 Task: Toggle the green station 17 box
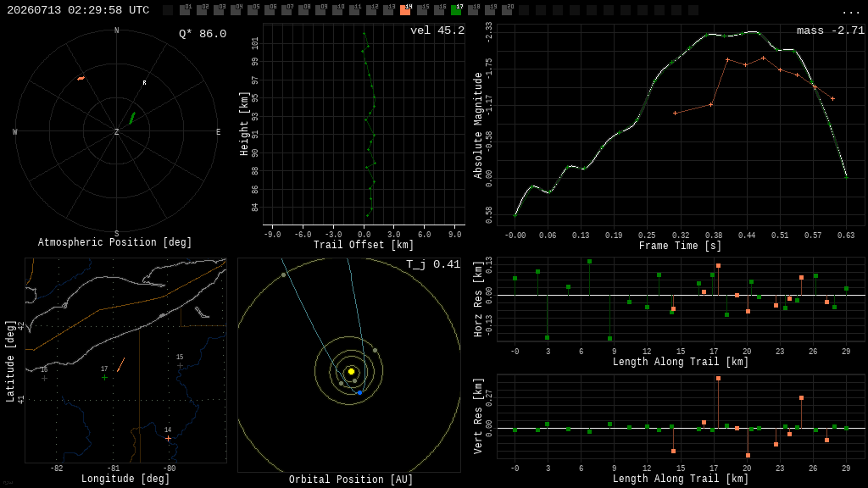[x=456, y=10]
